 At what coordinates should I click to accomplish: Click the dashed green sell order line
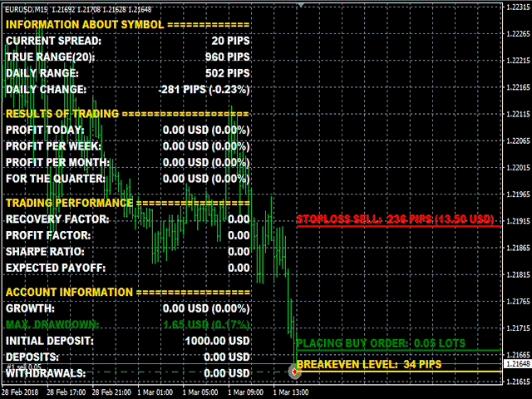(x=146, y=372)
